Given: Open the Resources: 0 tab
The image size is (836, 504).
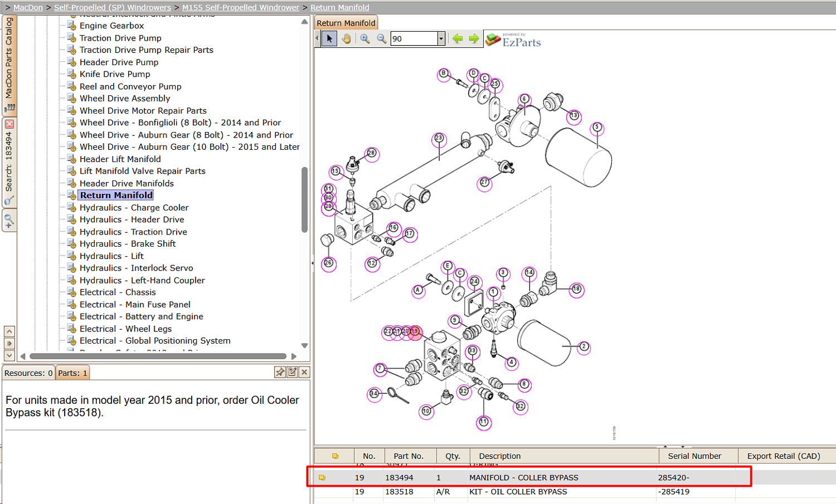Looking at the screenshot, I should pyautogui.click(x=28, y=373).
